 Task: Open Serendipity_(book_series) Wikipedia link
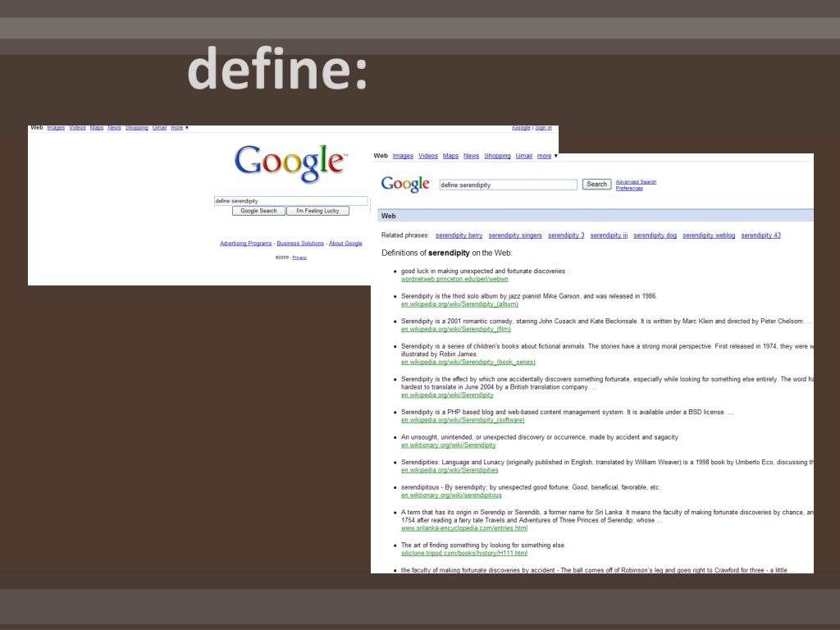tap(468, 362)
